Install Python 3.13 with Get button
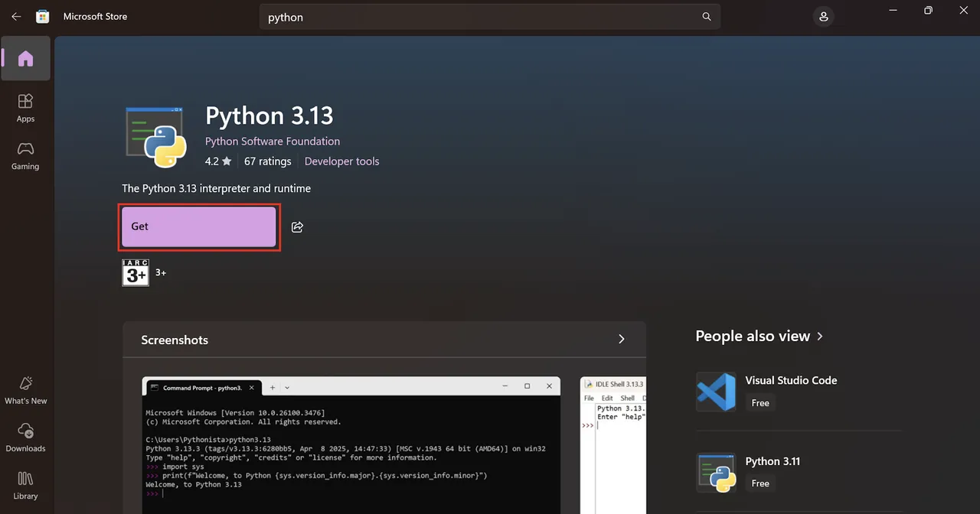Viewport: 980px width, 514px height. click(199, 226)
